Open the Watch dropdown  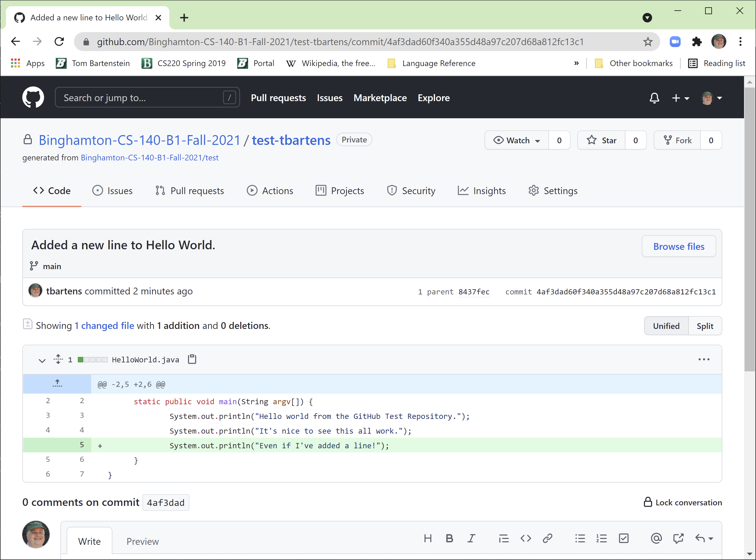pos(517,140)
